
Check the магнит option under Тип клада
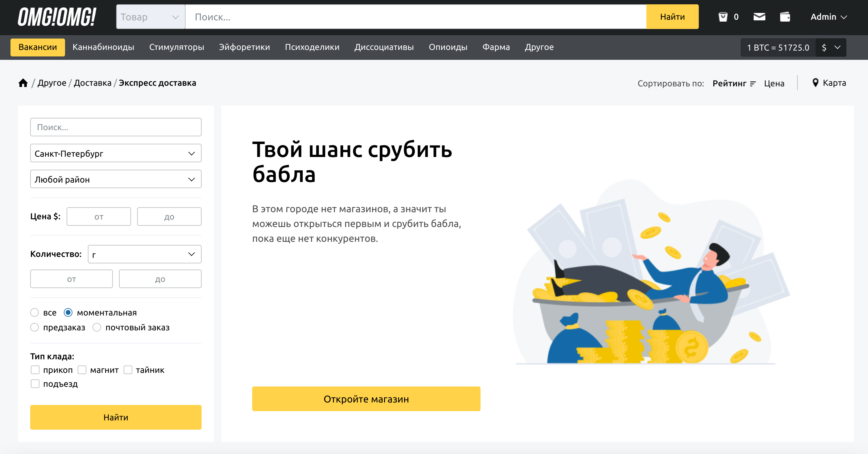pyautogui.click(x=82, y=370)
